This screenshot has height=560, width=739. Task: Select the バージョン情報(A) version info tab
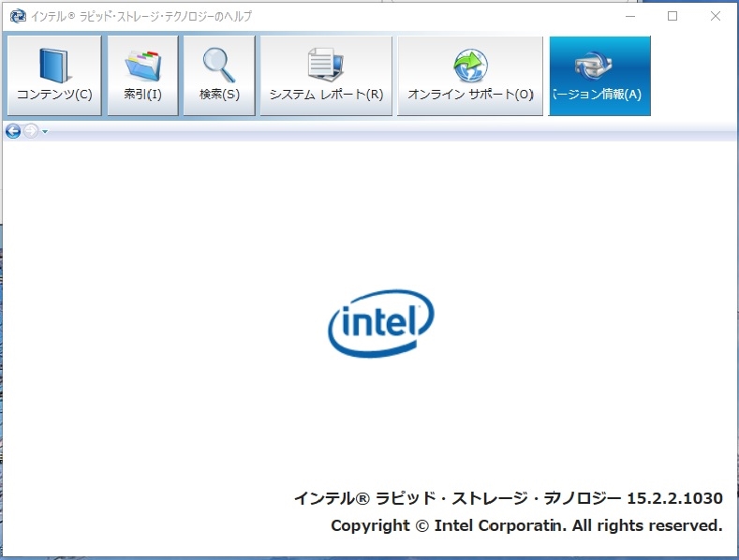[599, 76]
